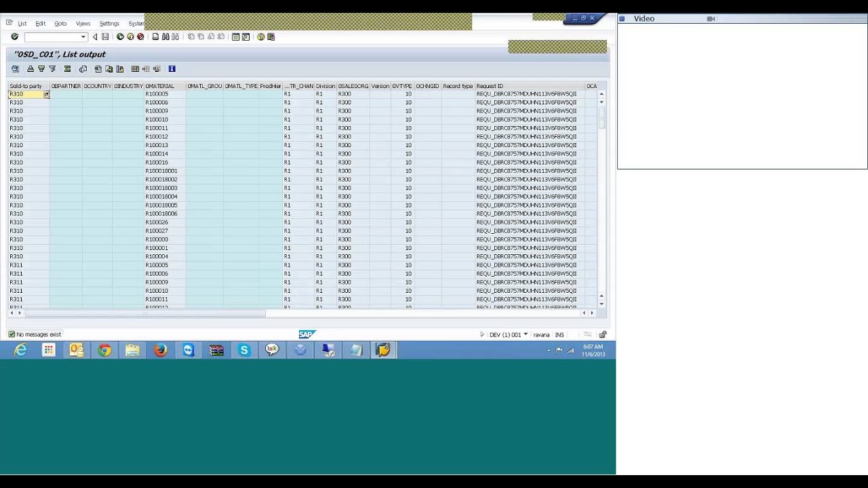Click the red Cancel icon

pos(140,37)
